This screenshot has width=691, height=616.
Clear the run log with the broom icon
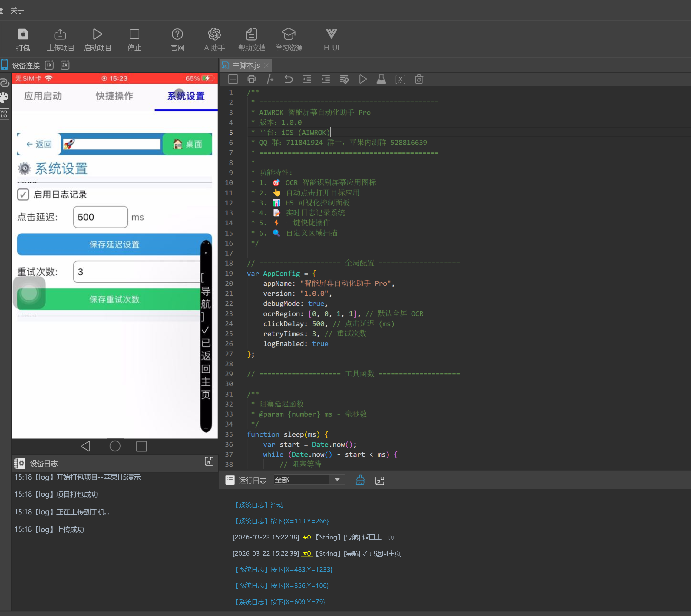pyautogui.click(x=360, y=480)
